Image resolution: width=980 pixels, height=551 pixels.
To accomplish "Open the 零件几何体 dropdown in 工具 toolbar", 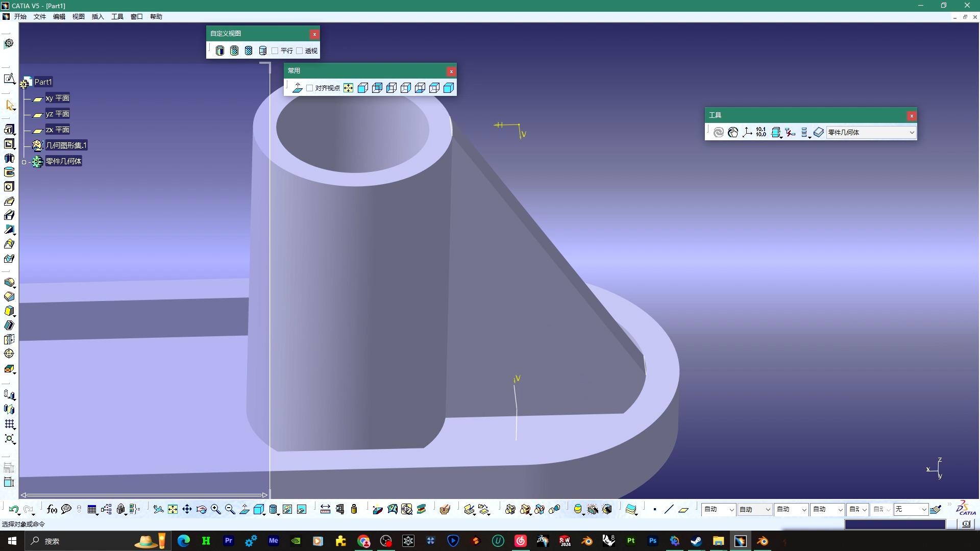I will [871, 132].
